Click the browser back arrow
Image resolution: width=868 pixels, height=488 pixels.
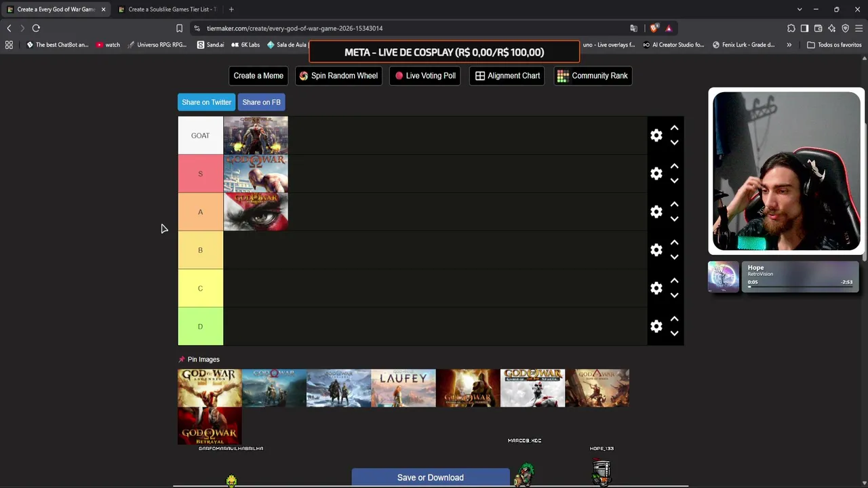(9, 28)
